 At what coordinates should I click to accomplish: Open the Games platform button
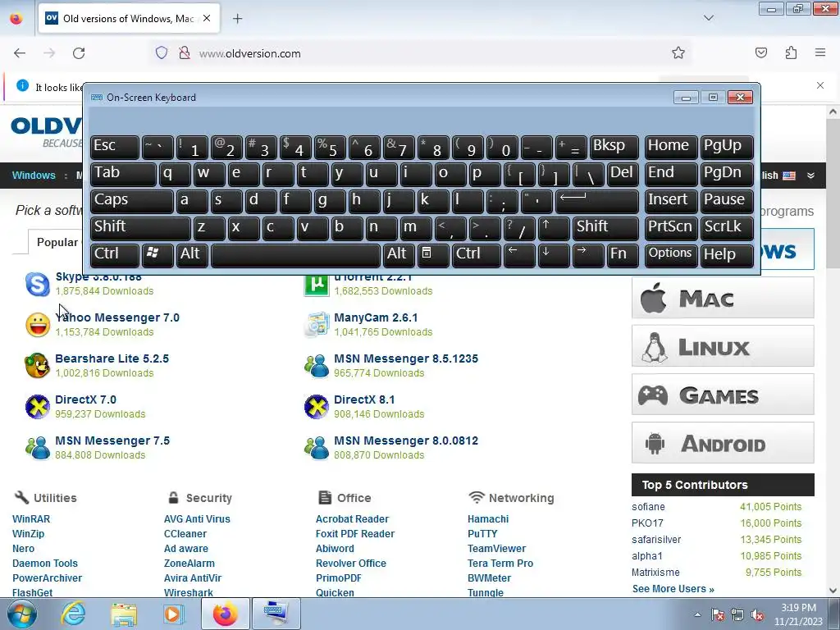723,395
